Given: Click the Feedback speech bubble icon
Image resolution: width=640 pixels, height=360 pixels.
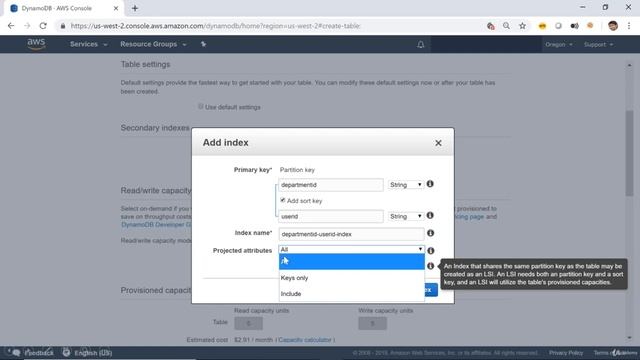Looking at the screenshot, I should pyautogui.click(x=15, y=353).
